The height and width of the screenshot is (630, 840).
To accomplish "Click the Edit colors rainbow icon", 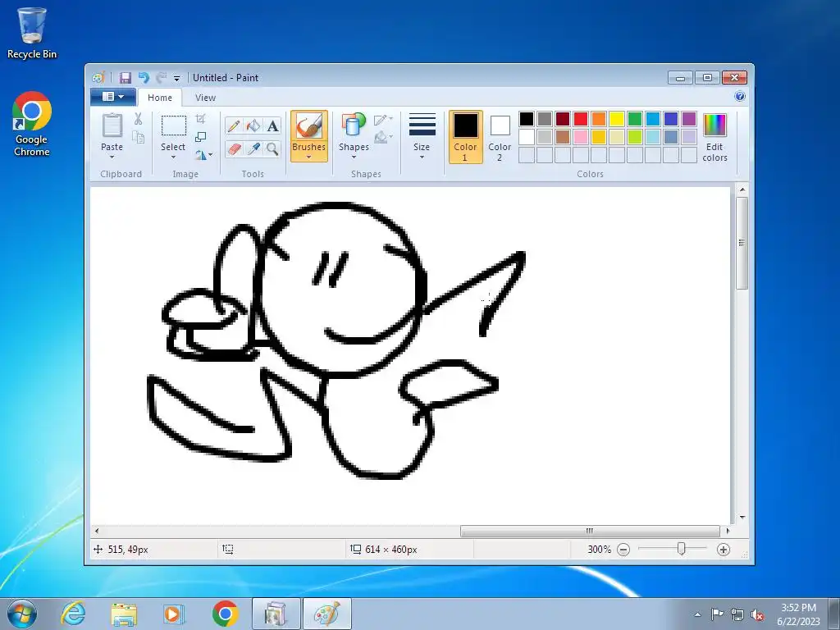I will pos(714,126).
